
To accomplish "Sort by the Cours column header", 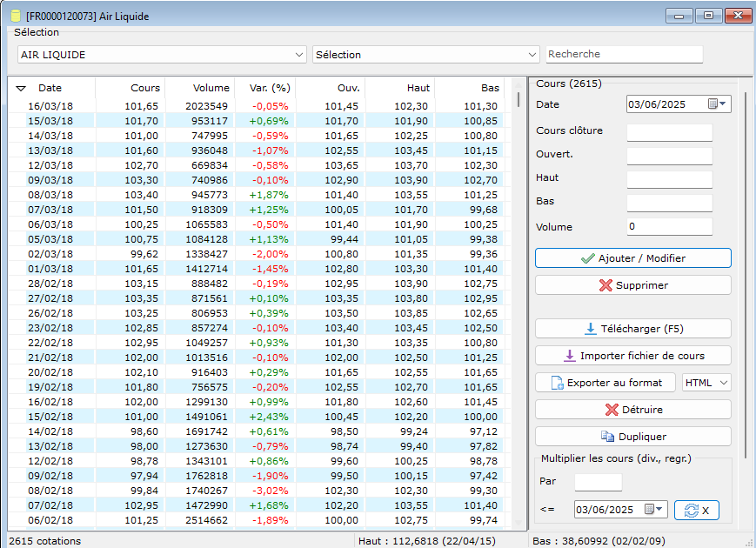I will (x=130, y=88).
